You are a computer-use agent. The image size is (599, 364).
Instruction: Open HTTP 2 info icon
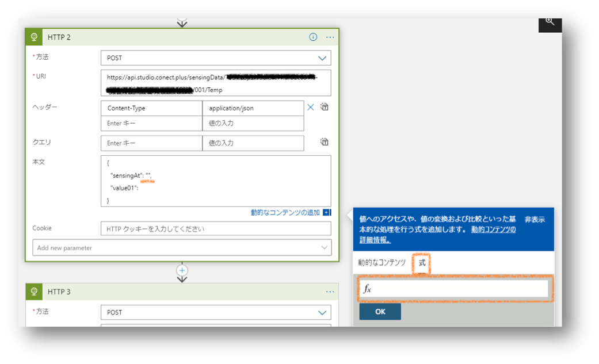pos(313,37)
